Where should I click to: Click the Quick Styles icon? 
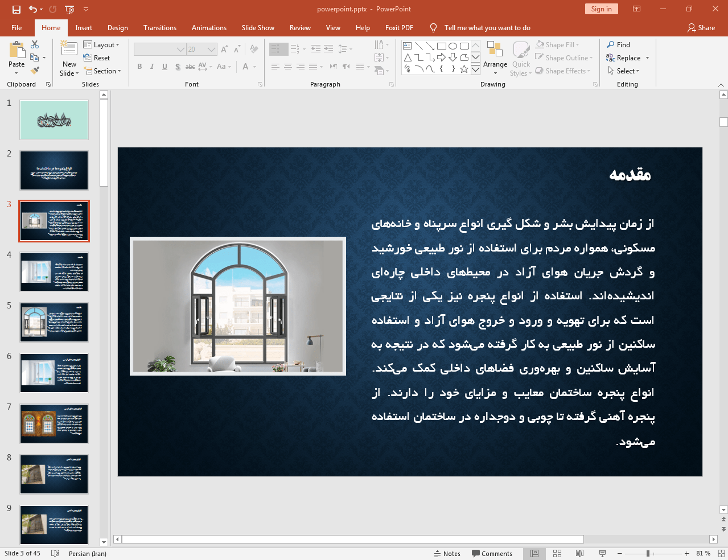tap(521, 50)
